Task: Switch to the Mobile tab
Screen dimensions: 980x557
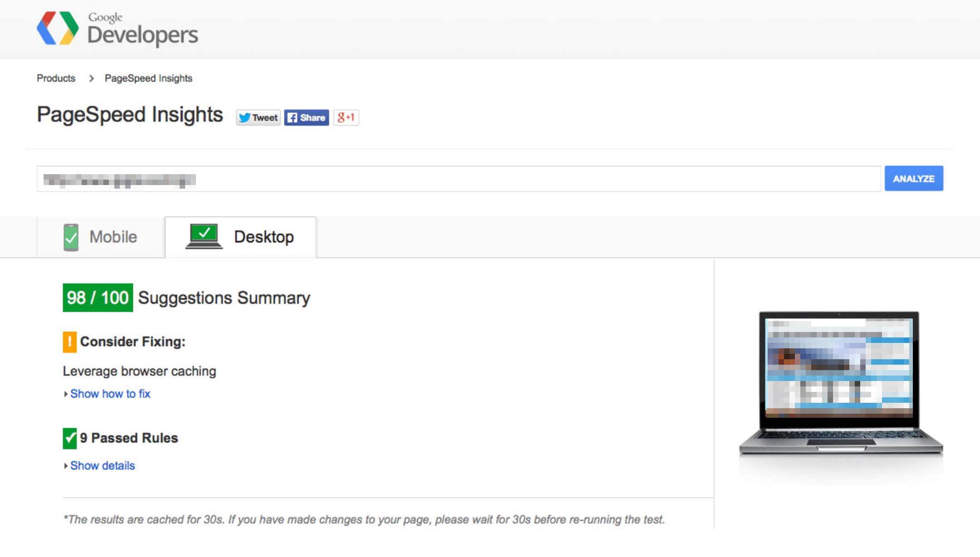Action: coord(100,236)
